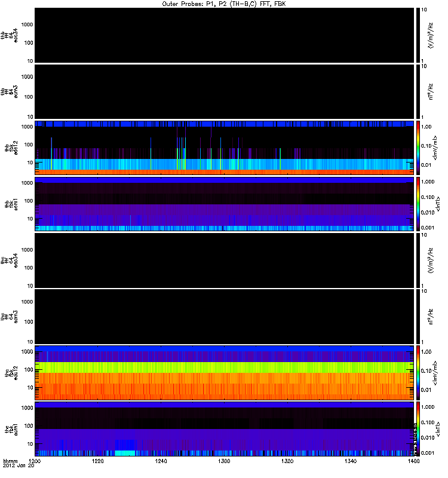Click the thb fff 64 eac34 panel label
Screen dimensions: 448x478
coord(9,35)
